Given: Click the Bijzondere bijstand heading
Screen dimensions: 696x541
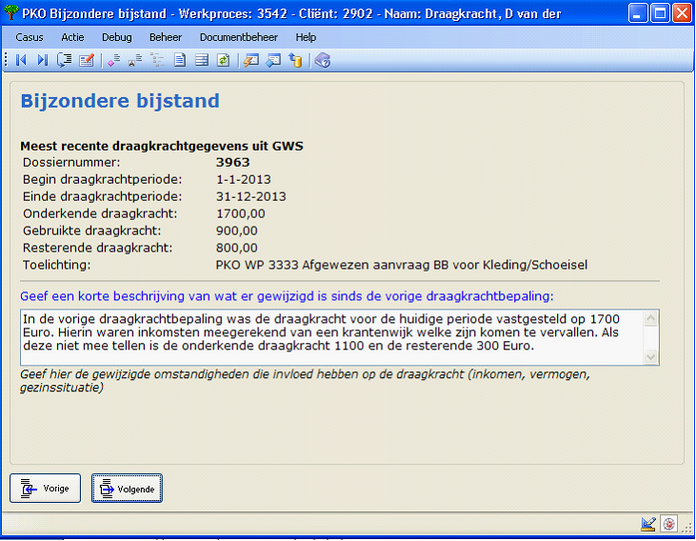Looking at the screenshot, I should [120, 101].
